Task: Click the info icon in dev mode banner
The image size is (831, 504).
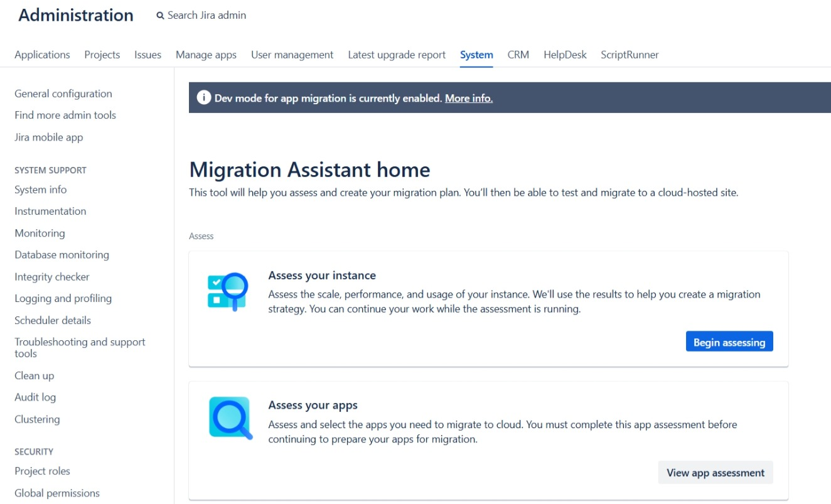Action: [x=203, y=98]
